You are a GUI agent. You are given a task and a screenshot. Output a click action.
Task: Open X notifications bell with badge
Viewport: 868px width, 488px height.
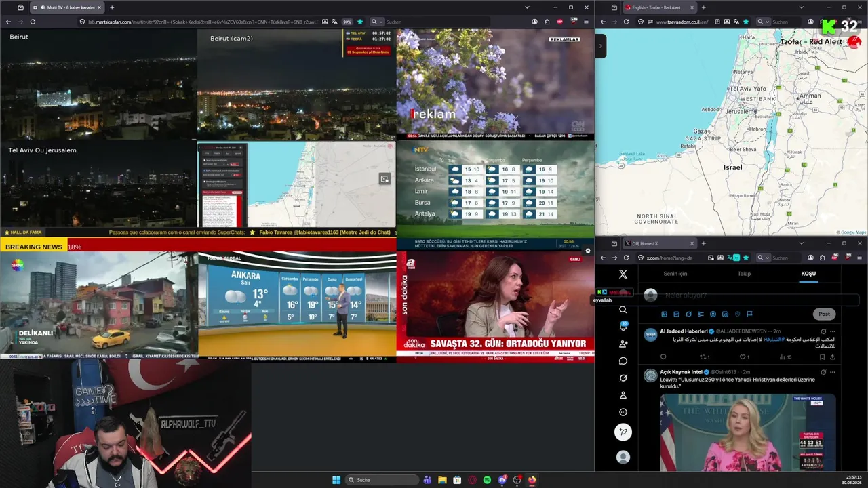tap(623, 327)
